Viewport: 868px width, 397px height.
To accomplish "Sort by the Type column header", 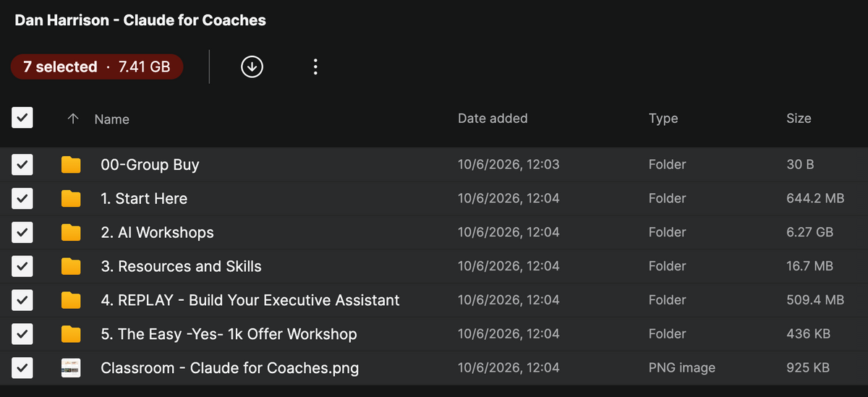I will 663,119.
